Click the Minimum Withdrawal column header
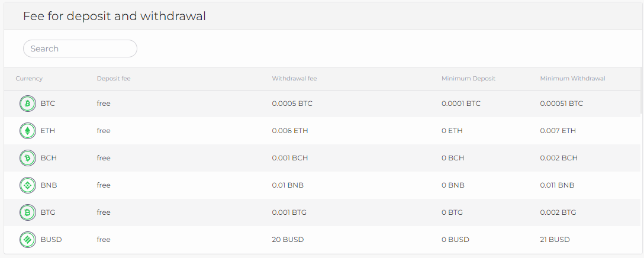Screen dimensions: 644x258 [x=572, y=79]
